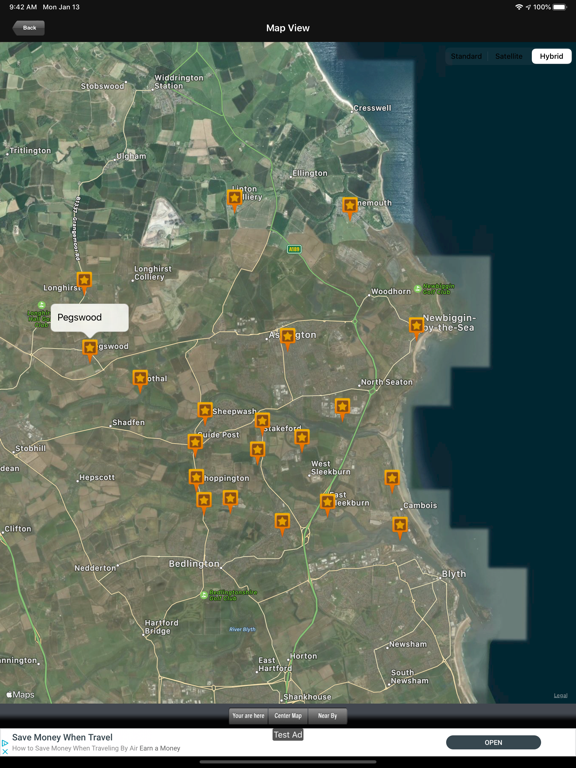The width and height of the screenshot is (576, 768).
Task: Tap the Woodhorn place label
Action: (x=391, y=291)
